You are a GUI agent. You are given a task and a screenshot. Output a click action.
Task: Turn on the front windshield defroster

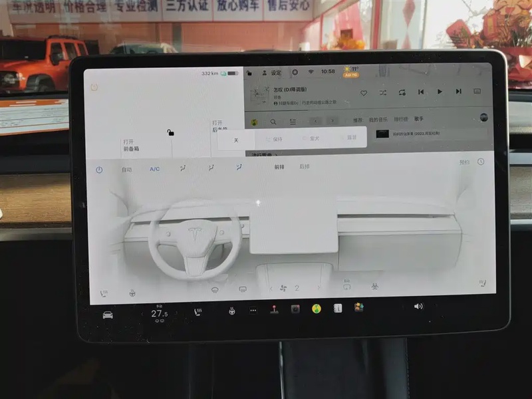214,289
